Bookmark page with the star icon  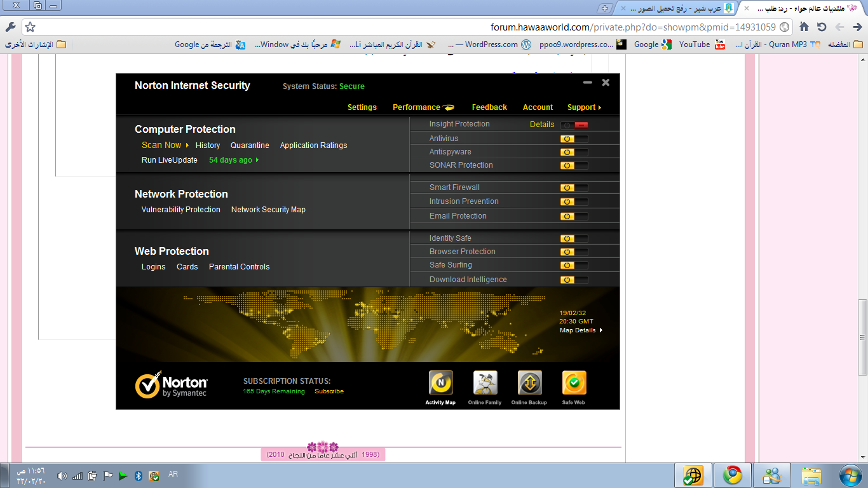30,27
